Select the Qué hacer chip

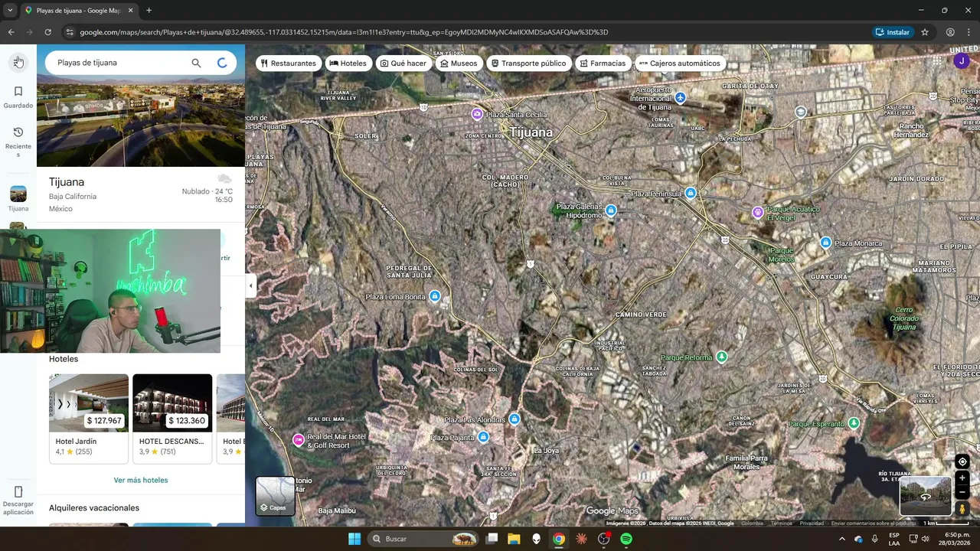pyautogui.click(x=403, y=64)
